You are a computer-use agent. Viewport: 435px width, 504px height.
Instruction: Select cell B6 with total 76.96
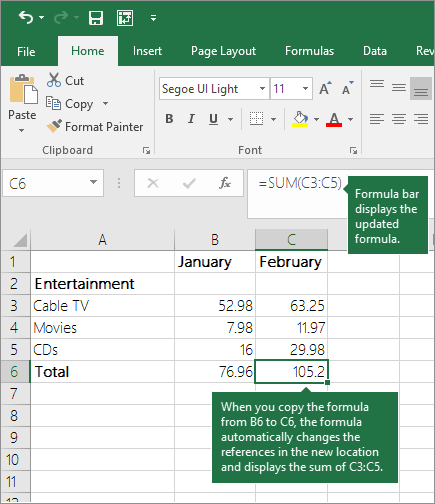(x=215, y=371)
